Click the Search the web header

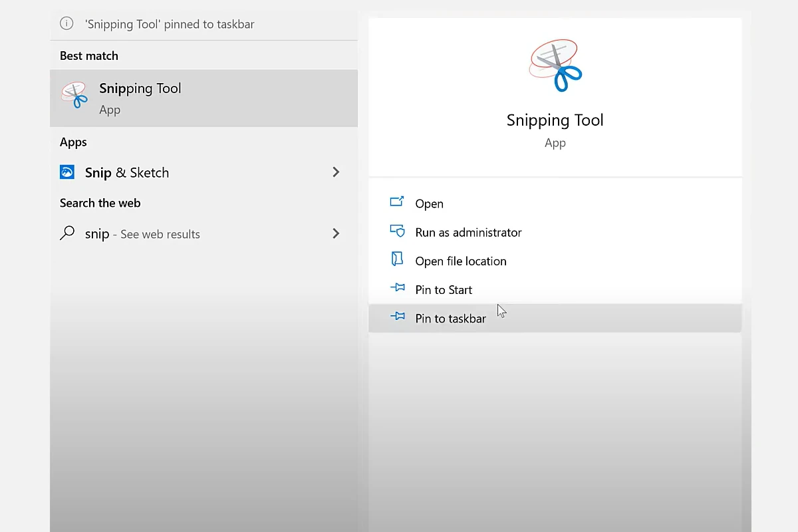click(x=100, y=203)
